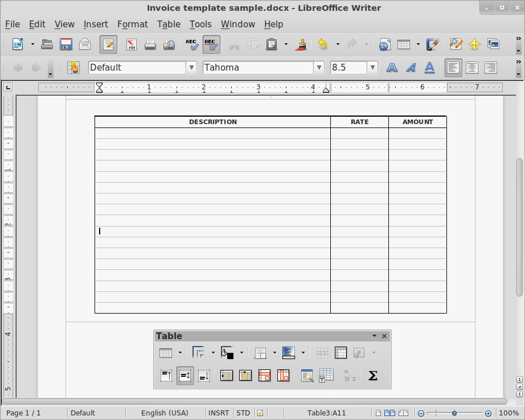Image resolution: width=525 pixels, height=420 pixels.
Task: Toggle Italic text formatting
Action: coord(411,68)
